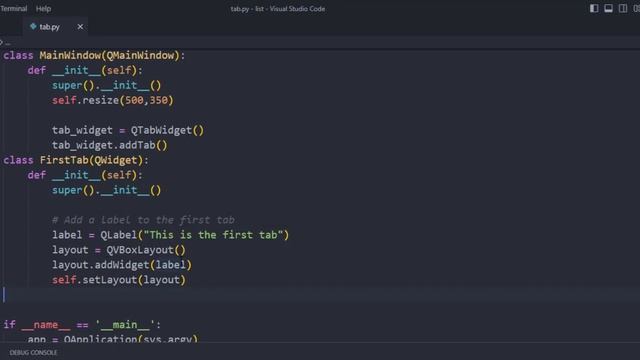Image resolution: width=640 pixels, height=360 pixels.
Task: Toggle the primary side bar layout icon
Action: (594, 9)
